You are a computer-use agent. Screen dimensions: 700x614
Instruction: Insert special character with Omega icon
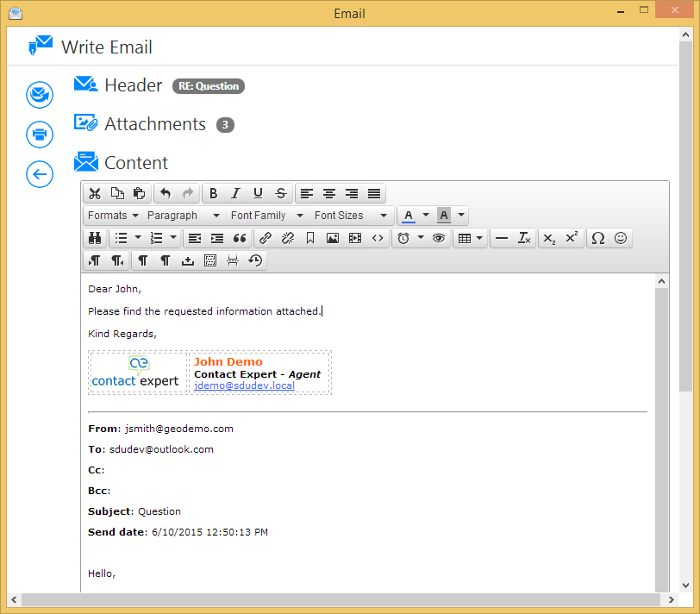(x=597, y=238)
